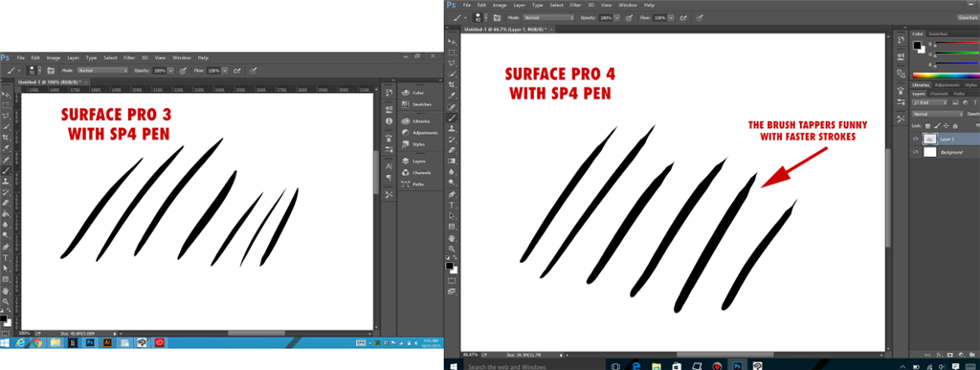The image size is (980, 370).
Task: Open the Kind filter dropdown in Layers panel
Action: coord(930,102)
